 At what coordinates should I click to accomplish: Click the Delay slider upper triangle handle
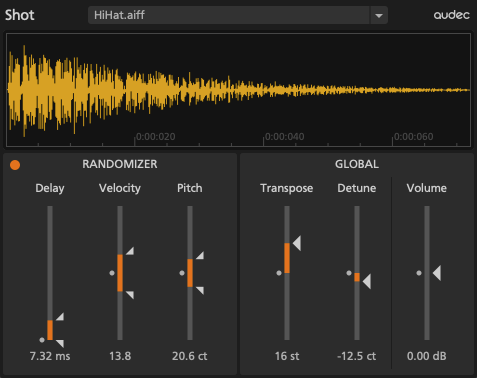coord(60,317)
